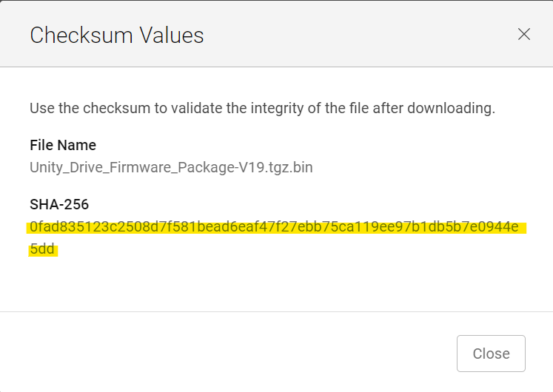Click the word "Values" in the header
Viewport: 553px width, 392px height.
173,35
